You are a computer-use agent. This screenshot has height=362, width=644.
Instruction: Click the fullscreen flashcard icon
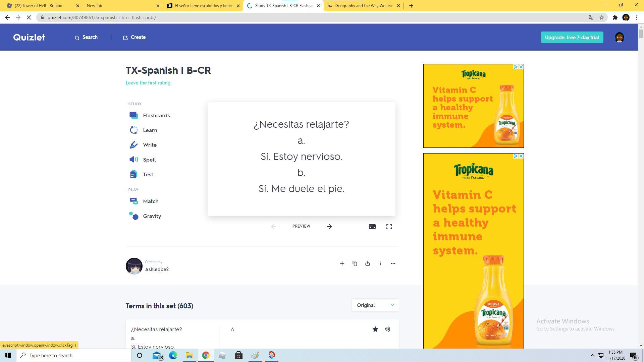[x=389, y=227]
